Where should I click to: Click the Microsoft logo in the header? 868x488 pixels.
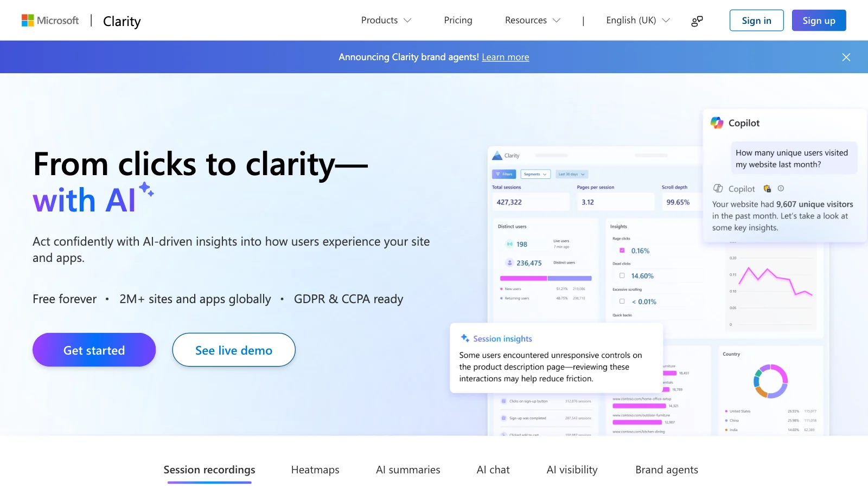50,21
